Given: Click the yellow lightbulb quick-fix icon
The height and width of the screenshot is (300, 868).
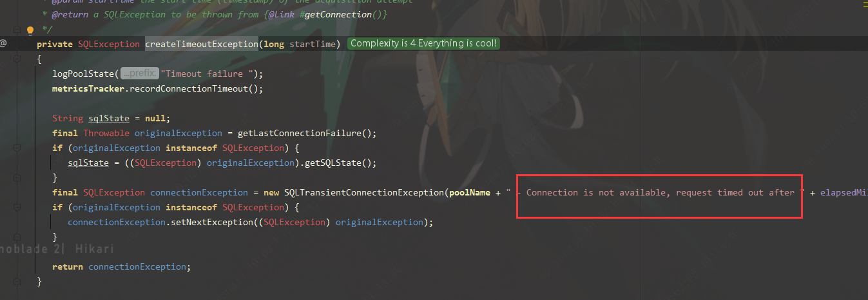Looking at the screenshot, I should (30, 30).
